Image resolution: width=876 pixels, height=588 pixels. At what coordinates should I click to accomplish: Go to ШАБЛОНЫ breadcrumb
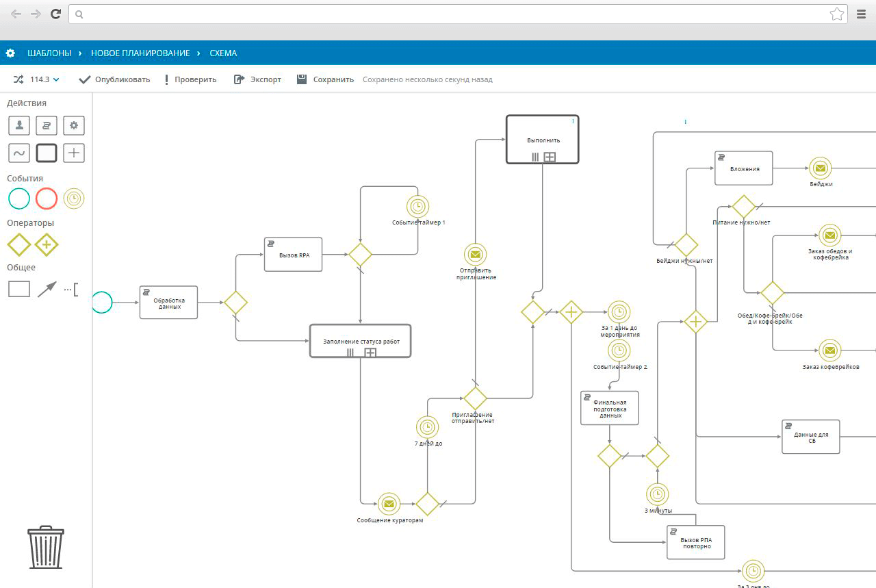tap(49, 53)
